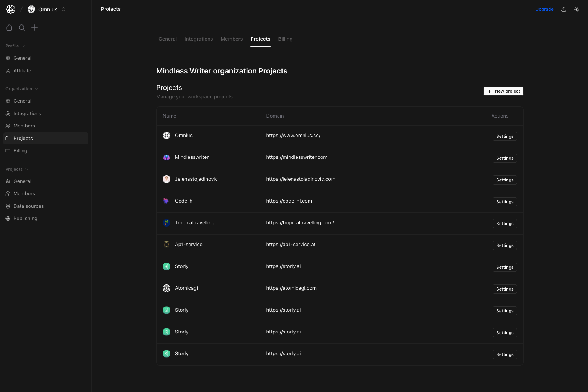Open Billing from the sidebar
Viewport: 588px width, 392px height.
coord(20,150)
